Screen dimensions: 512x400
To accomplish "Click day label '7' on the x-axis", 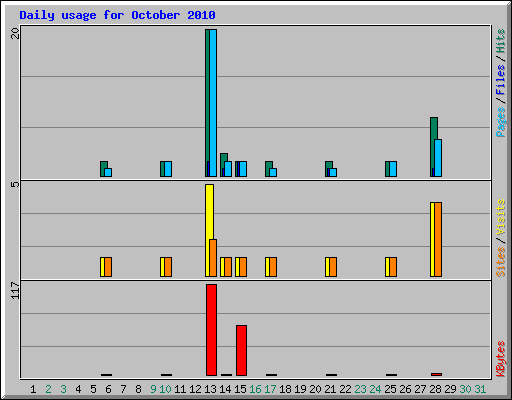I will (123, 389).
